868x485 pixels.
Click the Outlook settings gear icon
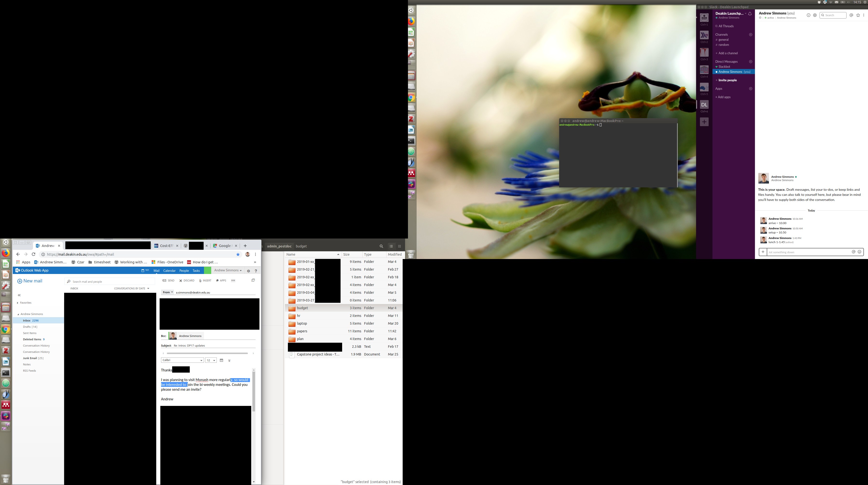(x=248, y=271)
